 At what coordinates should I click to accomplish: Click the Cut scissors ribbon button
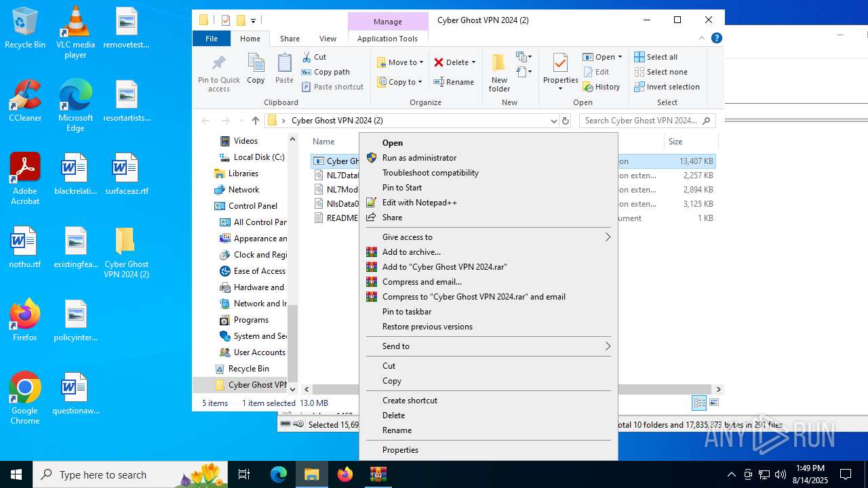(315, 57)
